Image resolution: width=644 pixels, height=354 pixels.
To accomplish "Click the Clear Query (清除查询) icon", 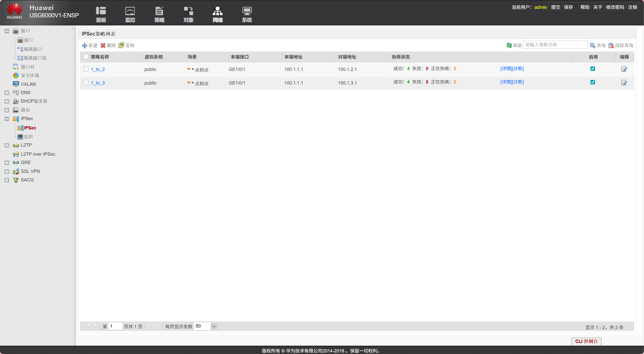I will pyautogui.click(x=611, y=45).
